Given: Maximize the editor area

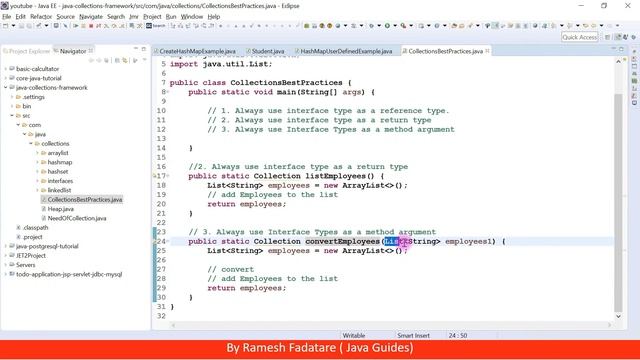Looking at the screenshot, I should click(622, 49).
